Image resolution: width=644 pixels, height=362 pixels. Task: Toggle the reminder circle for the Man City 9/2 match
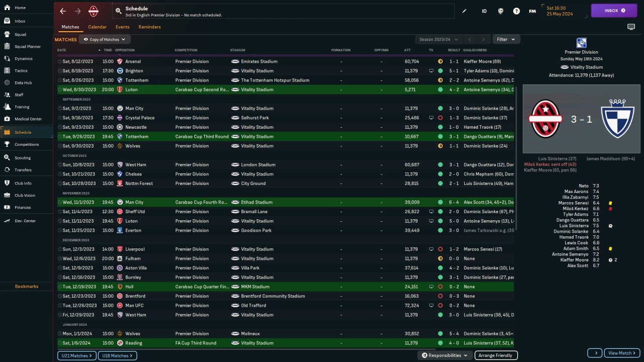[x=60, y=109]
